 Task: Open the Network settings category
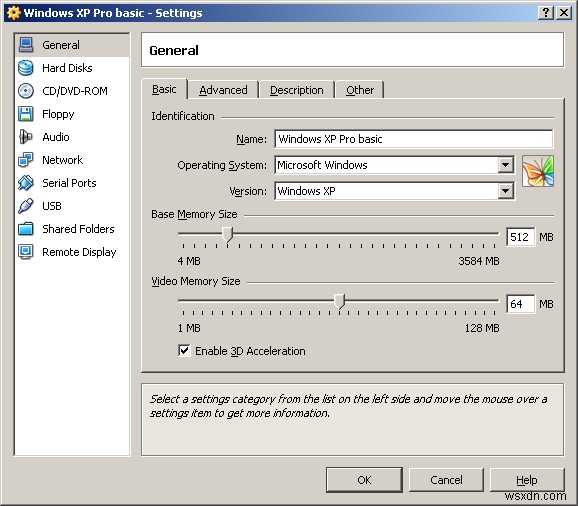(72, 160)
